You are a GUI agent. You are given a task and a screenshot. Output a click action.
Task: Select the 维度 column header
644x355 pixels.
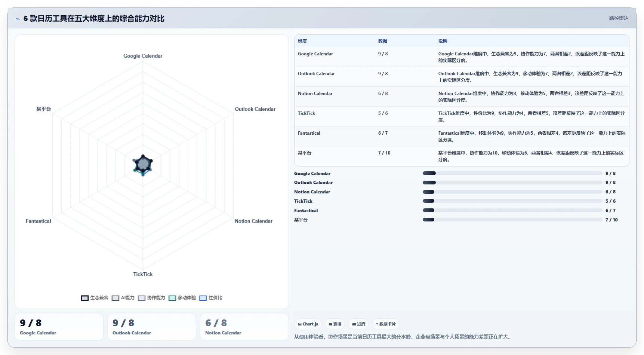point(302,41)
